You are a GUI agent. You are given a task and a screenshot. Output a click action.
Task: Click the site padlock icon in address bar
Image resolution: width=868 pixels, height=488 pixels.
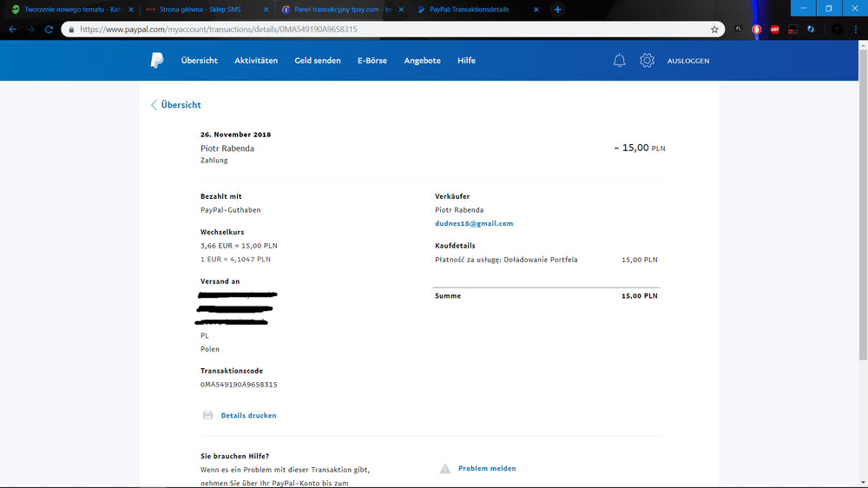click(71, 30)
